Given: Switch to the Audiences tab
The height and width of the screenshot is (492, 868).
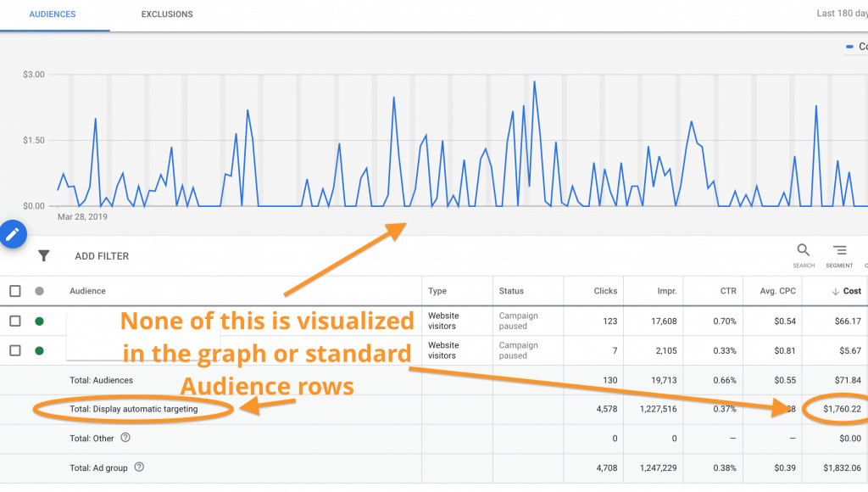Looking at the screenshot, I should click(x=53, y=14).
